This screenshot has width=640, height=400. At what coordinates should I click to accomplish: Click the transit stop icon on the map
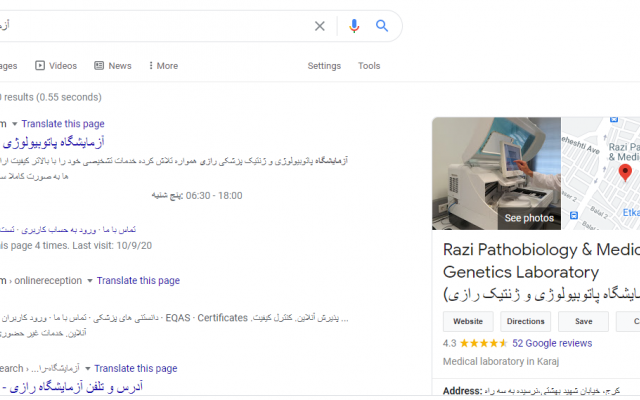(573, 215)
